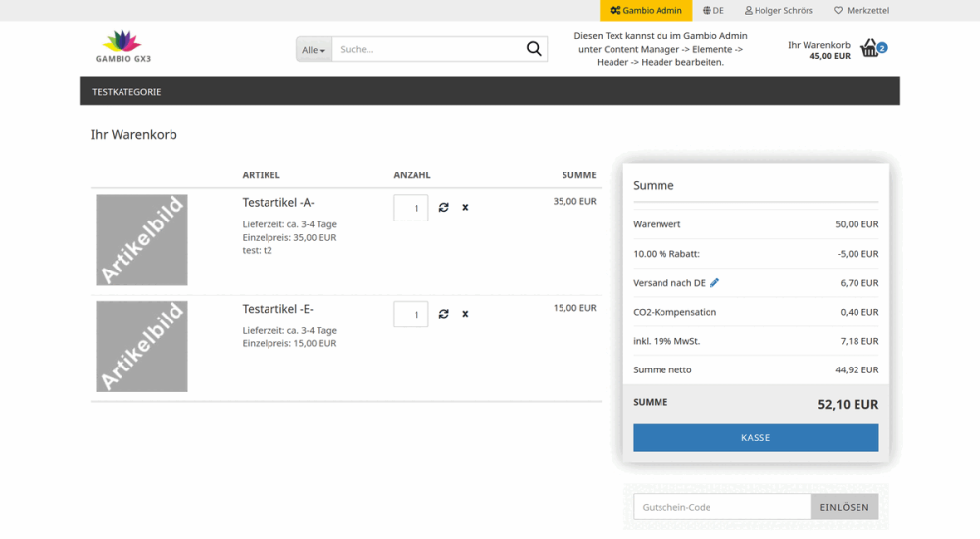
Task: Click the 10.00 % Rabatt label
Action: point(666,254)
